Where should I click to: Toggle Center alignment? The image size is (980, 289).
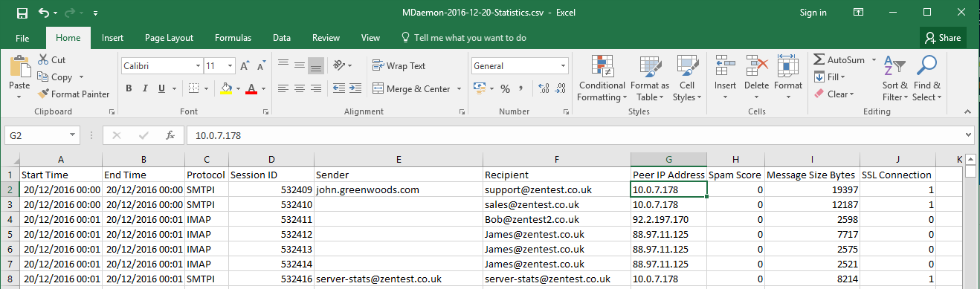click(300, 88)
